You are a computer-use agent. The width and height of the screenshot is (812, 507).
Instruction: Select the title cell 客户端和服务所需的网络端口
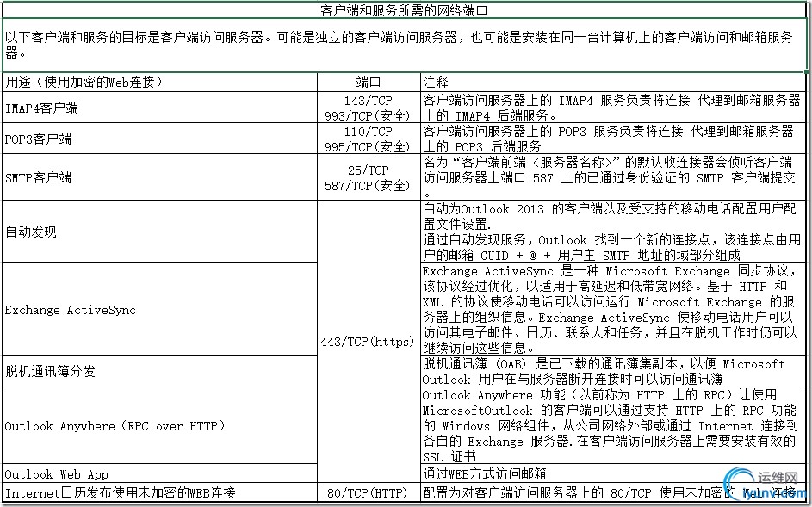405,9
